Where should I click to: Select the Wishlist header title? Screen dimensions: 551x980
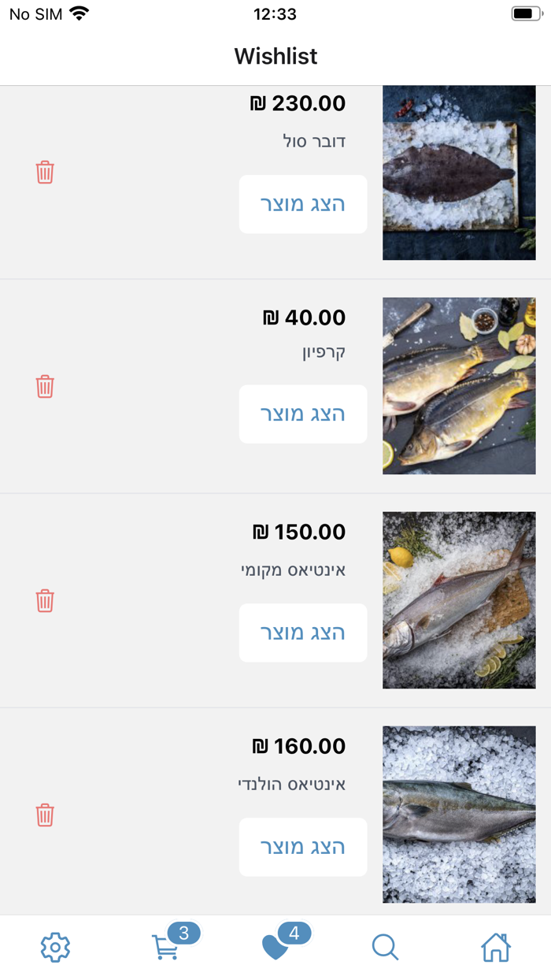pos(275,56)
